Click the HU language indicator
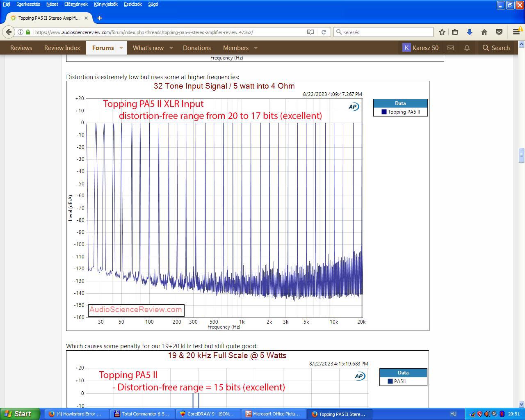The height and width of the screenshot is (420, 525). [x=453, y=414]
